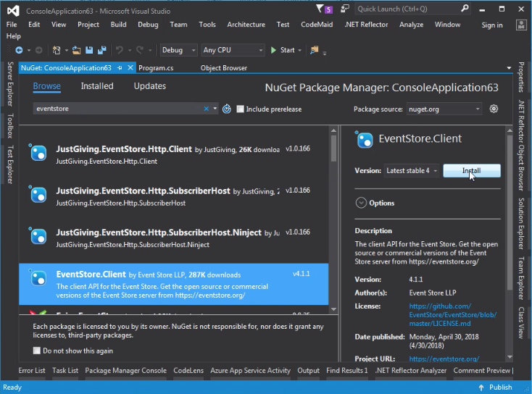Expand the Options section
Image resolution: width=532 pixels, height=394 pixels.
(x=361, y=203)
